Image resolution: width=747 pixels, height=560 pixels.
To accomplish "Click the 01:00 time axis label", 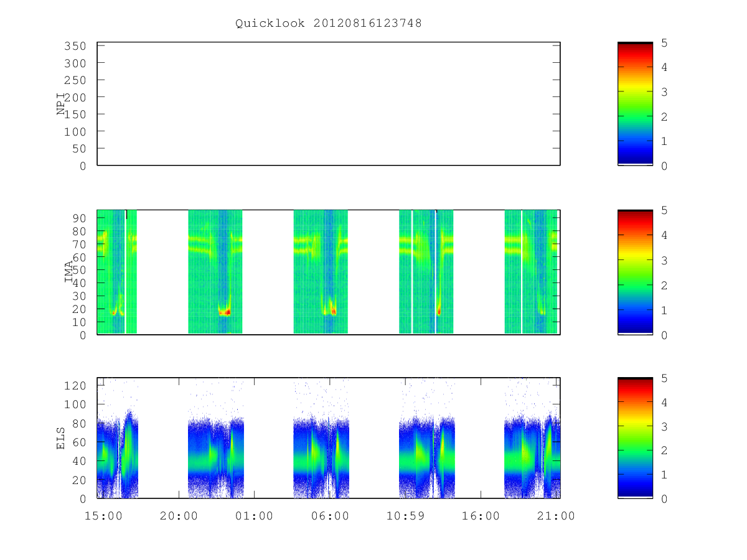I will pyautogui.click(x=254, y=516).
